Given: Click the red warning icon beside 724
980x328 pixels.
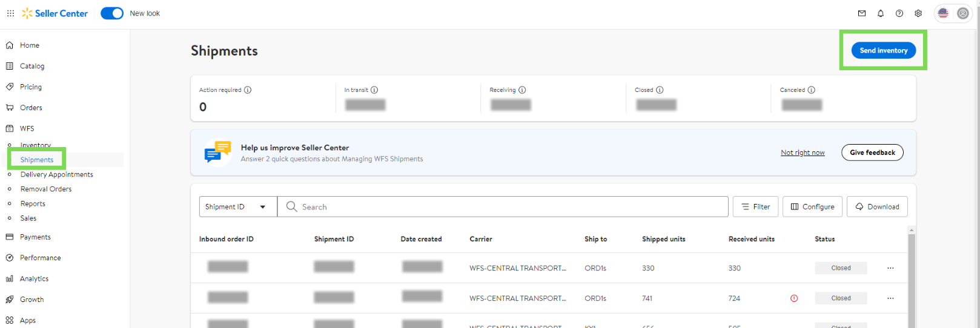Looking at the screenshot, I should pyautogui.click(x=794, y=298).
